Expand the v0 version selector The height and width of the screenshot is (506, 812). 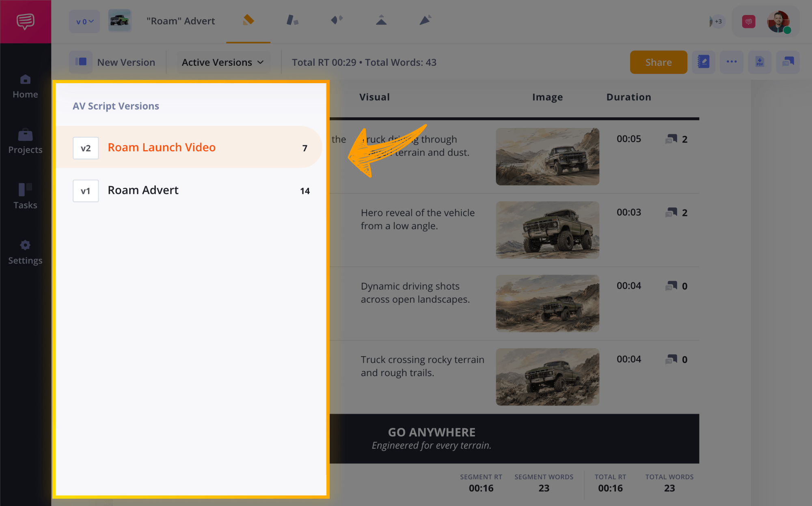click(84, 22)
